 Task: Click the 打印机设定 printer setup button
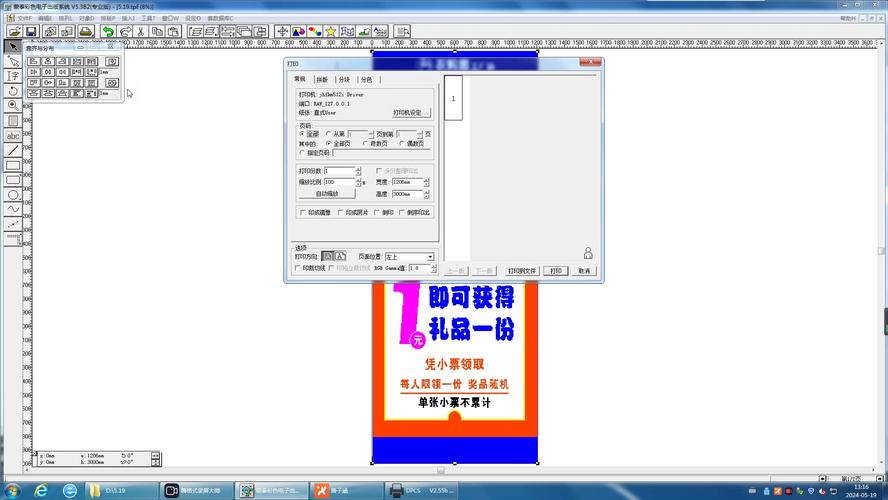pyautogui.click(x=411, y=113)
